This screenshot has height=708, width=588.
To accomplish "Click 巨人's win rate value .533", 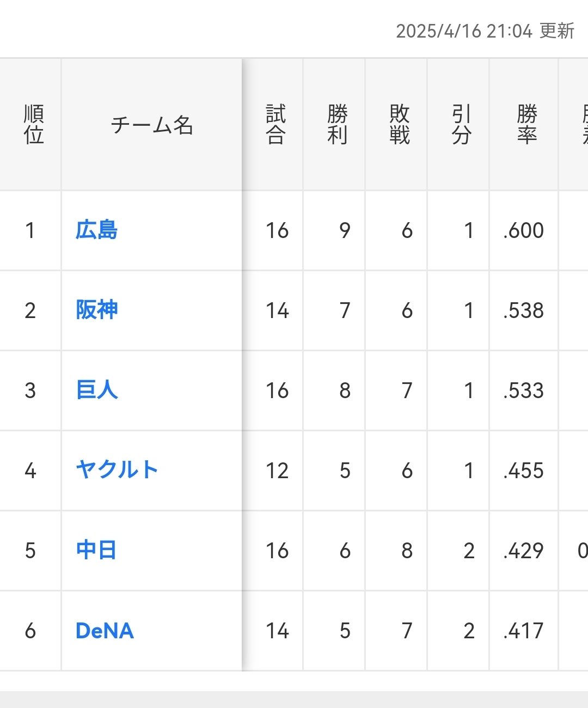I will pyautogui.click(x=523, y=390).
